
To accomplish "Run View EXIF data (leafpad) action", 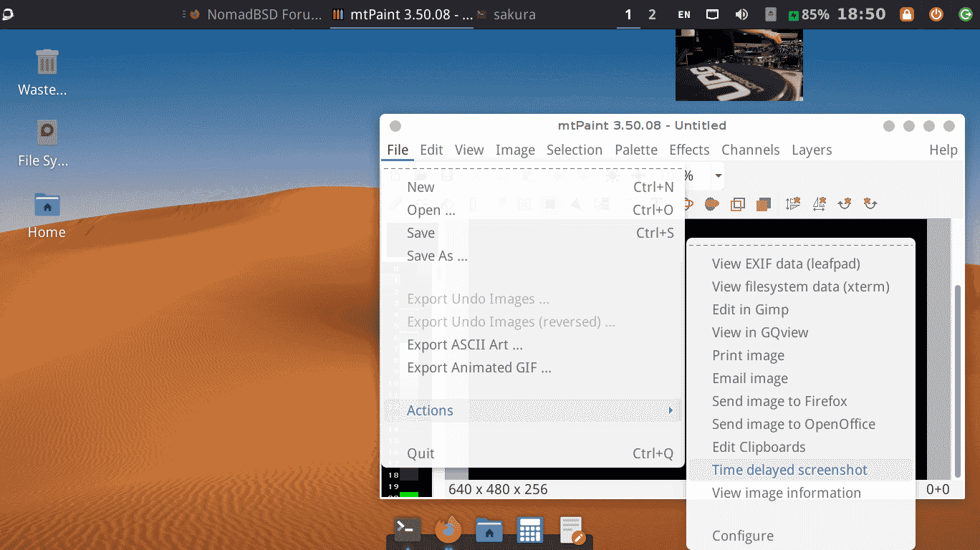I will 801,264.
